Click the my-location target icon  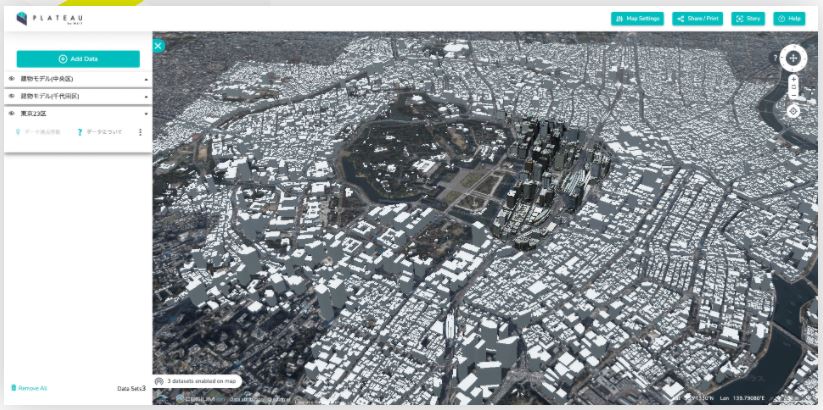793,111
